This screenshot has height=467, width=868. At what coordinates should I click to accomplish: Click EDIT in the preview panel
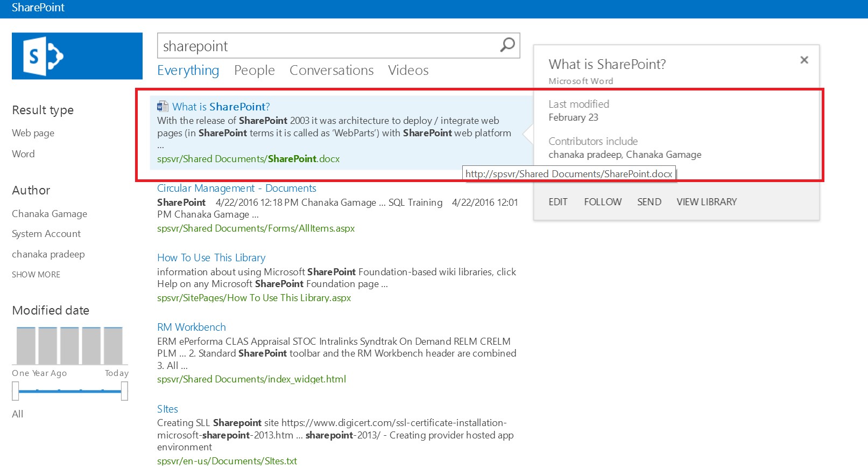point(558,202)
